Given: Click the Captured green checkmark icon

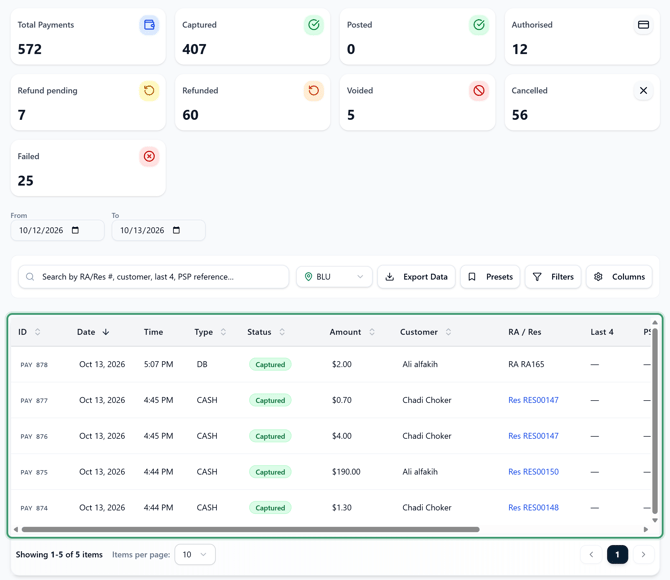Looking at the screenshot, I should tap(314, 25).
